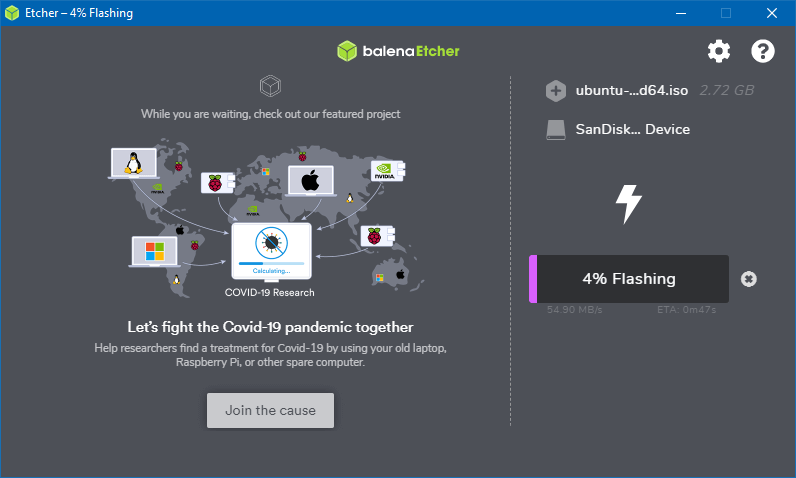Click the lightning bolt flash icon
The image size is (796, 478).
[629, 204]
